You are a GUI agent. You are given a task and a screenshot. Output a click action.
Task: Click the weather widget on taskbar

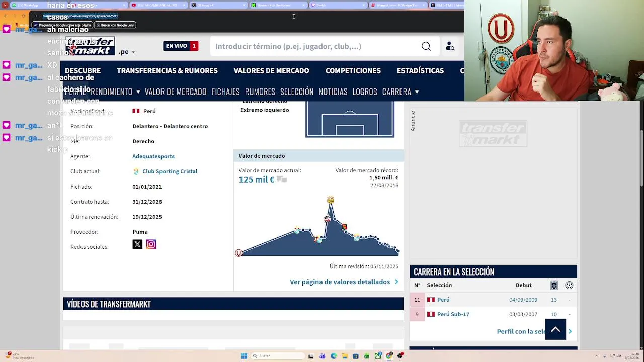(19, 356)
